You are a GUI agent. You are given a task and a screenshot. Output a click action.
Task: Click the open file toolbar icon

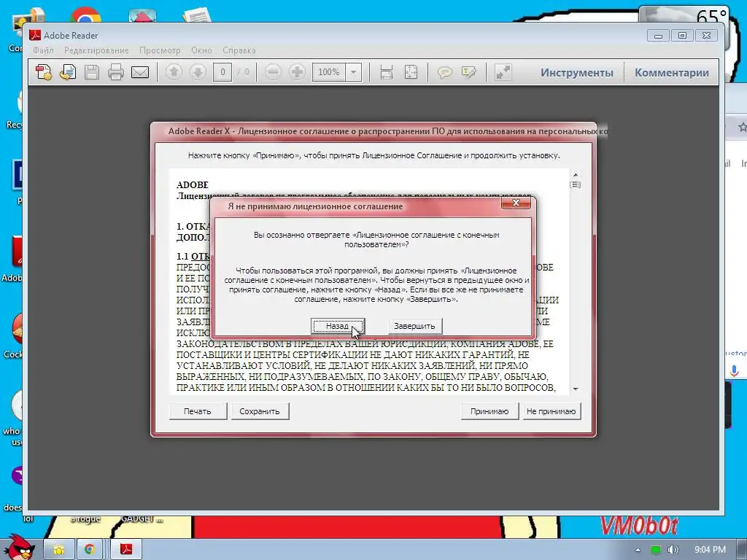68,72
